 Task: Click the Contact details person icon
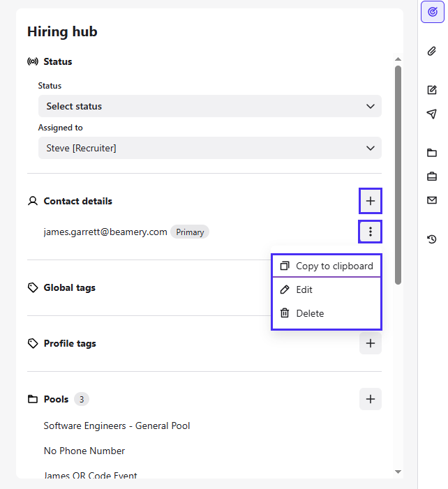pos(33,201)
